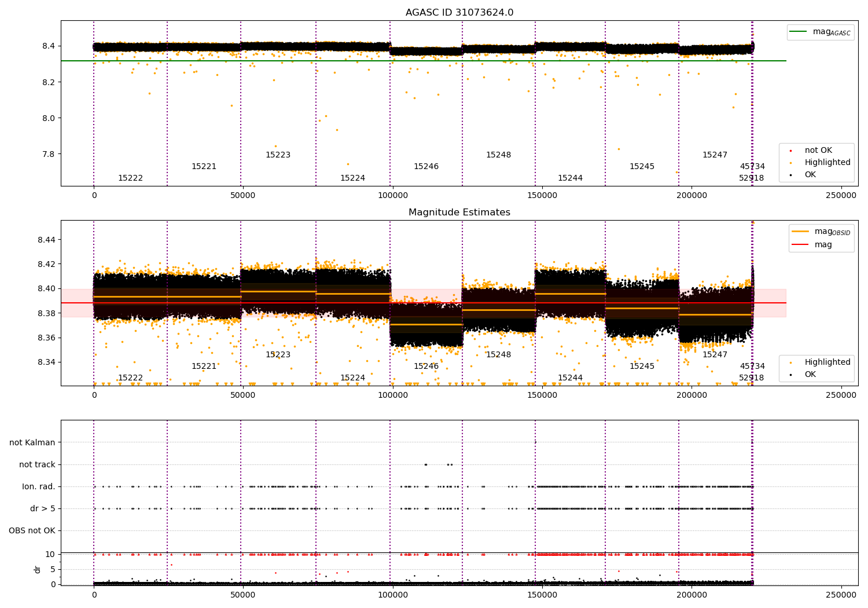Click the plot title AGASC ID 31073624.0

coord(459,13)
